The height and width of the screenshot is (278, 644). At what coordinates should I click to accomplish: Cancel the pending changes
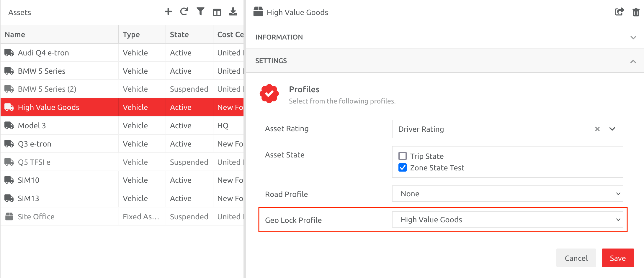click(576, 258)
